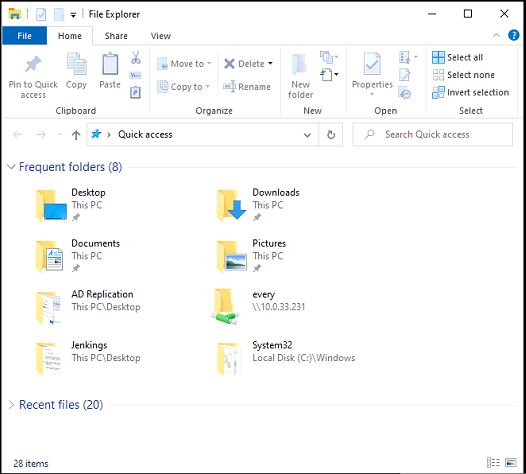The image size is (526, 474).
Task: Click the Back arrow navigation icon
Action: tap(17, 135)
